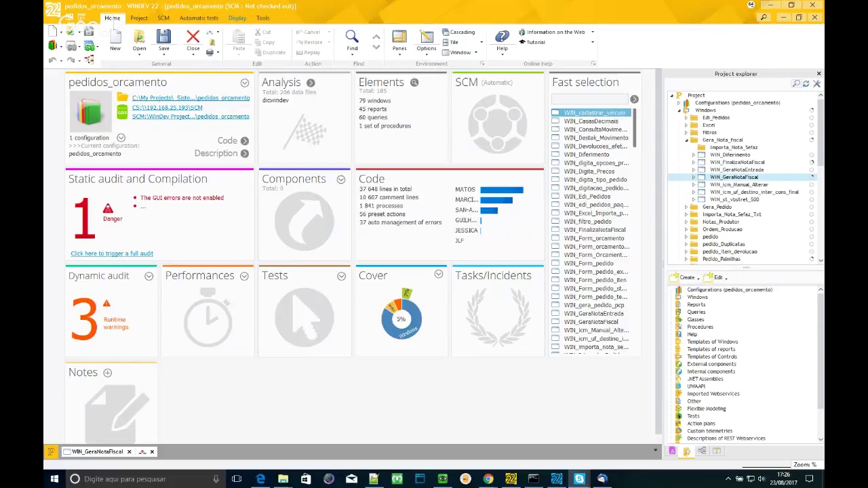Click the Description link in project card

(216, 154)
